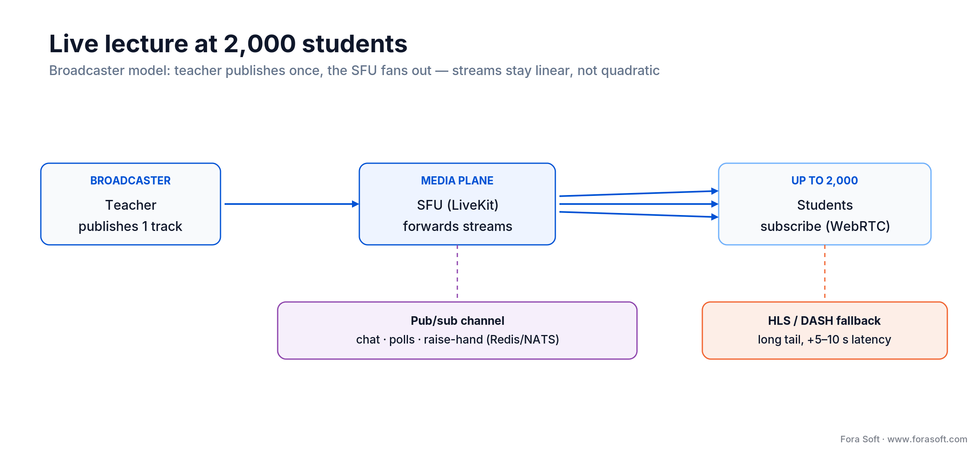Click the "SFU (LiveKit)" text

(457, 205)
